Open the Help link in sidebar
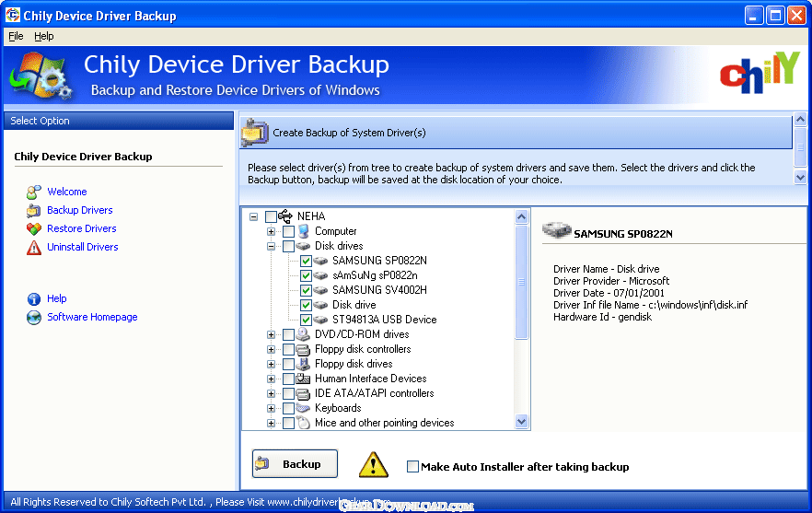The image size is (812, 513). (56, 298)
